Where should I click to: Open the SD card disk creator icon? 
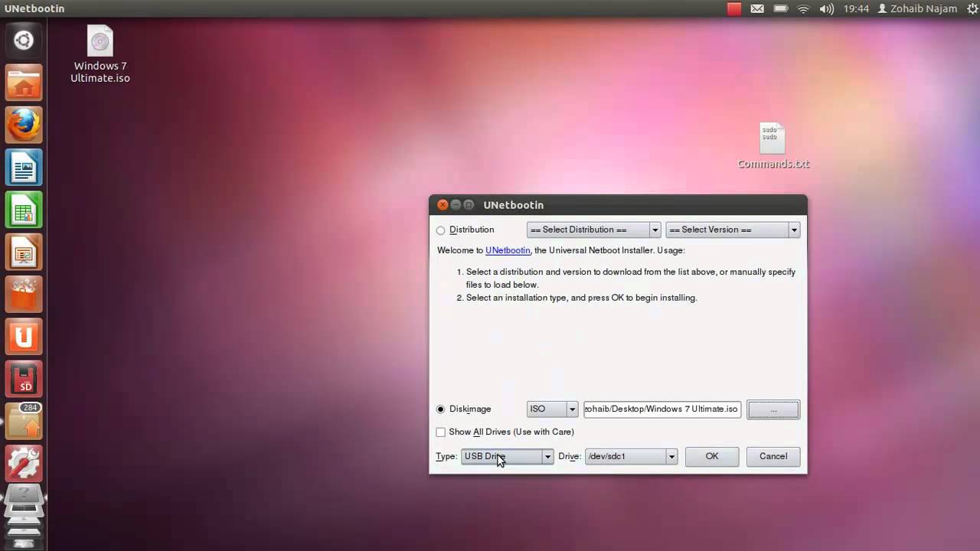point(24,378)
